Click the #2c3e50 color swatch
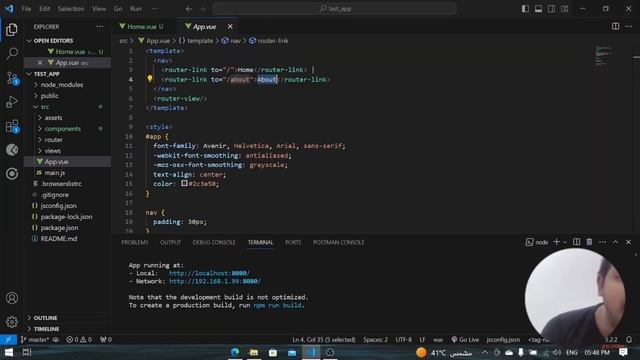640x360 pixels. click(184, 184)
